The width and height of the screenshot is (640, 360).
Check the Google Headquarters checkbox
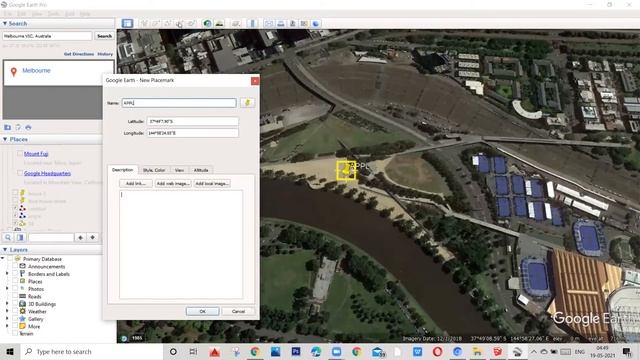point(20,173)
